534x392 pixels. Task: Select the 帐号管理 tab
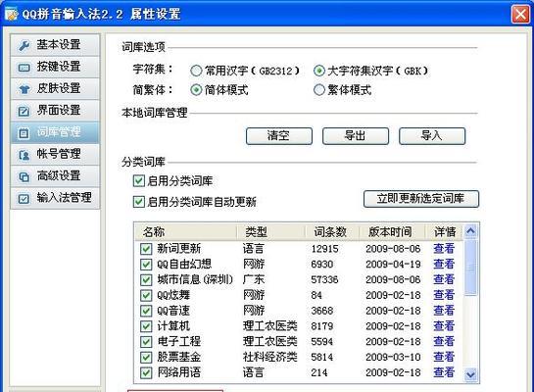[55, 154]
